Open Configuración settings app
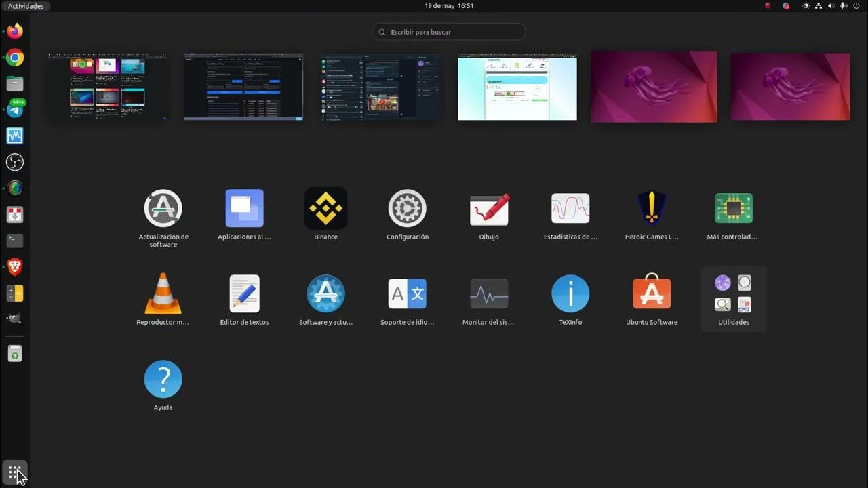 coord(408,209)
